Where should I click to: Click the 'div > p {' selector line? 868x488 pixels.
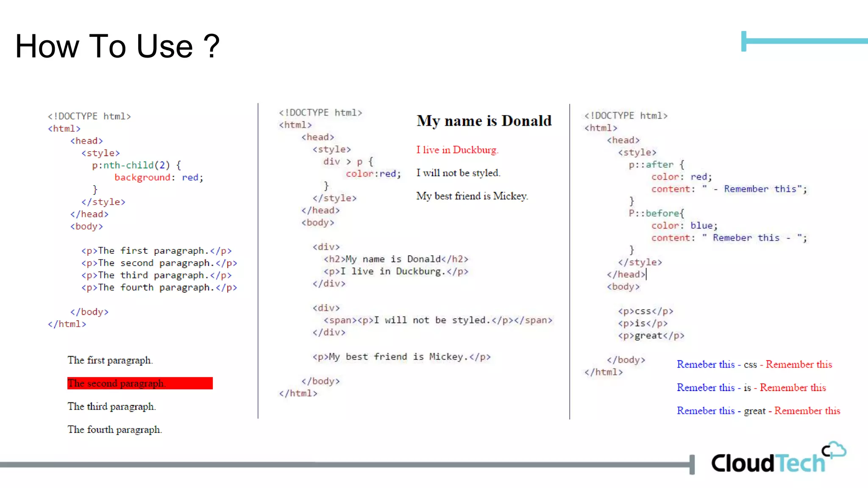[348, 162]
